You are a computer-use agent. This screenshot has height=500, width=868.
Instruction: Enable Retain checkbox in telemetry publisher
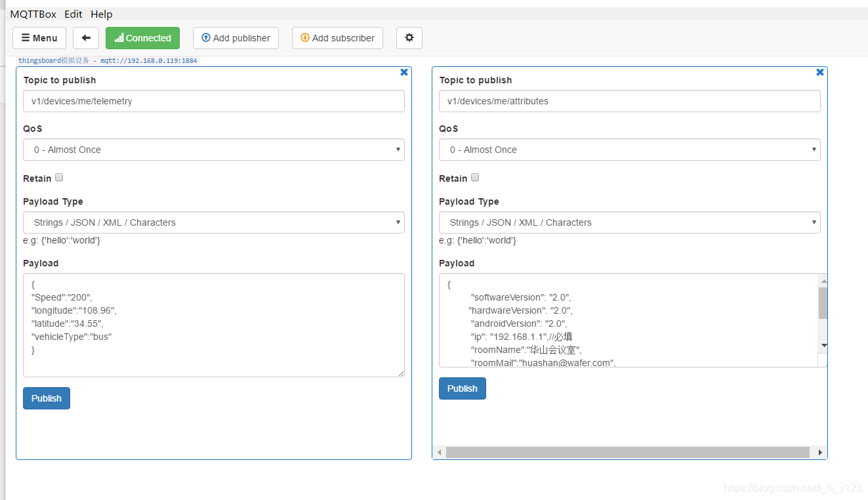(59, 177)
